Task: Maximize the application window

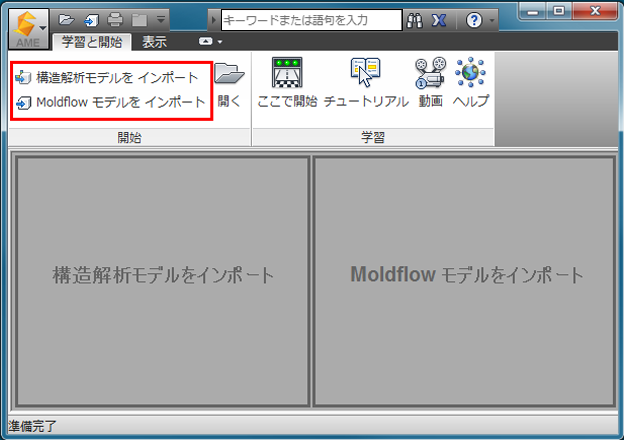Action: (559, 11)
